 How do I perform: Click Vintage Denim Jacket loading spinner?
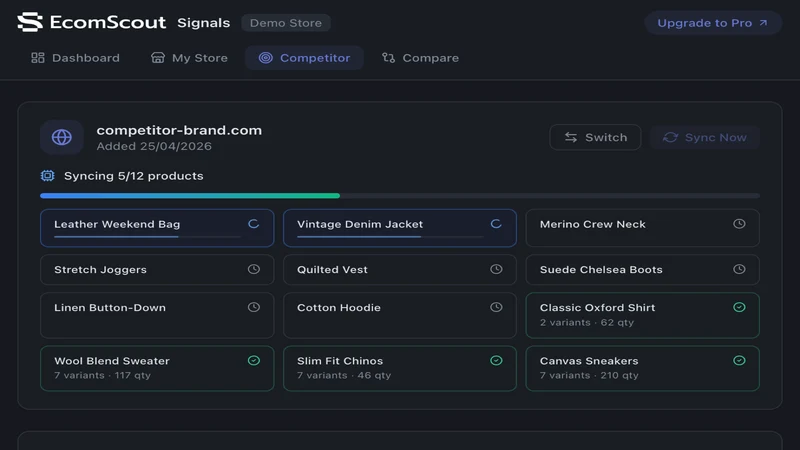pyautogui.click(x=496, y=223)
